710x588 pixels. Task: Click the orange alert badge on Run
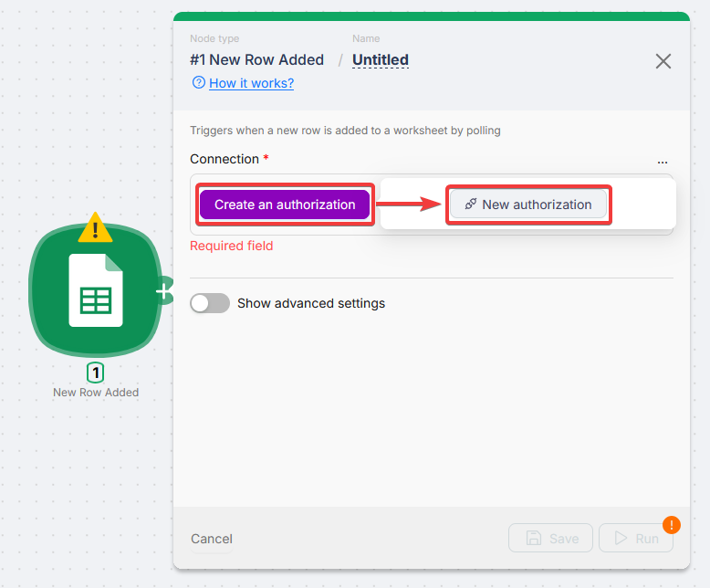coord(672,525)
